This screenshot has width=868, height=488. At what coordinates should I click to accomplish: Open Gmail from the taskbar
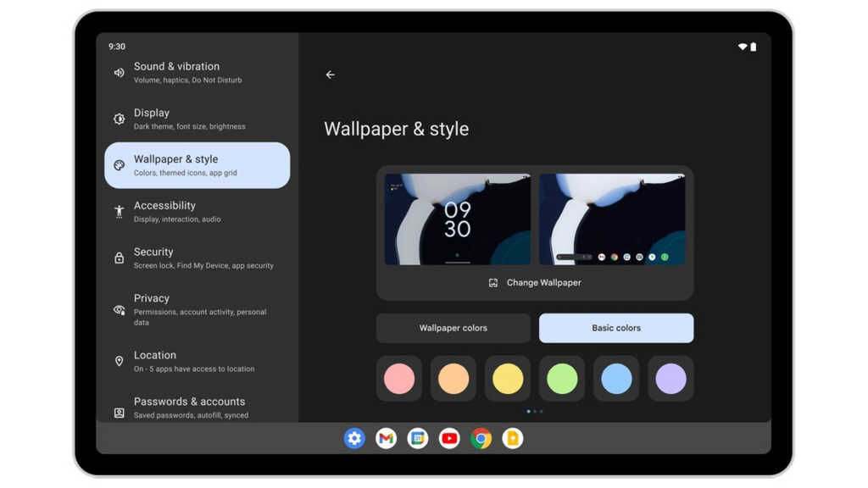(x=386, y=439)
